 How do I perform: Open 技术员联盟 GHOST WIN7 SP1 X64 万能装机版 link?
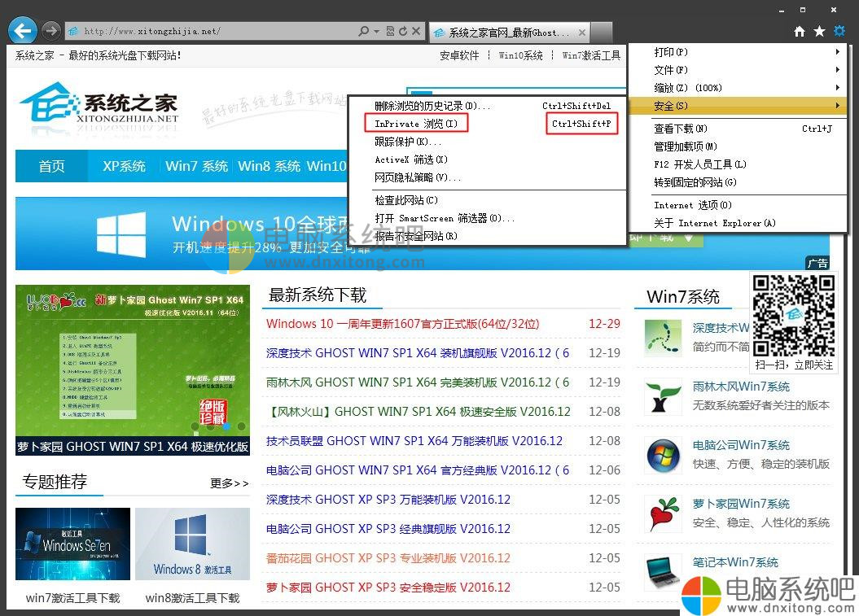tap(414, 441)
